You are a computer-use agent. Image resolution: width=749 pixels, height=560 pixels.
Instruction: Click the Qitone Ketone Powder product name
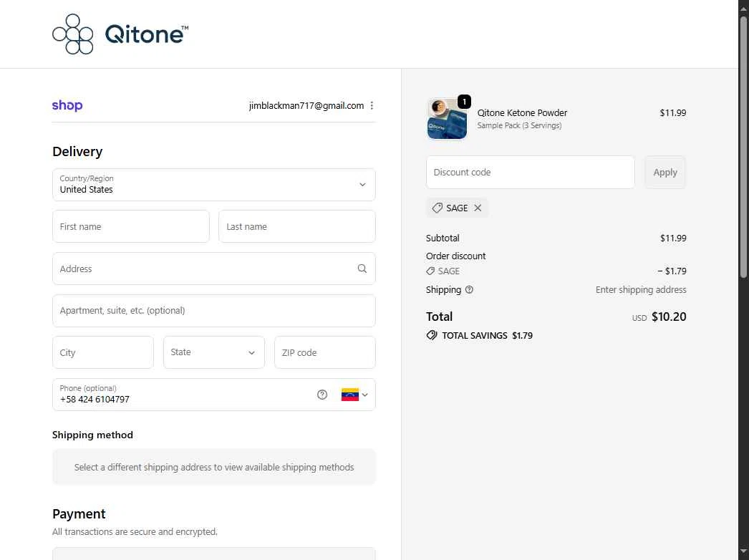522,112
